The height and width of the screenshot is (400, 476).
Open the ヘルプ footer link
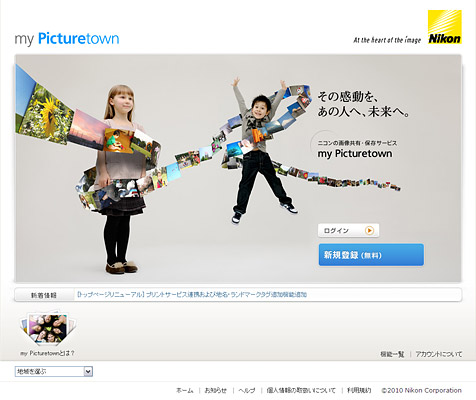[247, 390]
